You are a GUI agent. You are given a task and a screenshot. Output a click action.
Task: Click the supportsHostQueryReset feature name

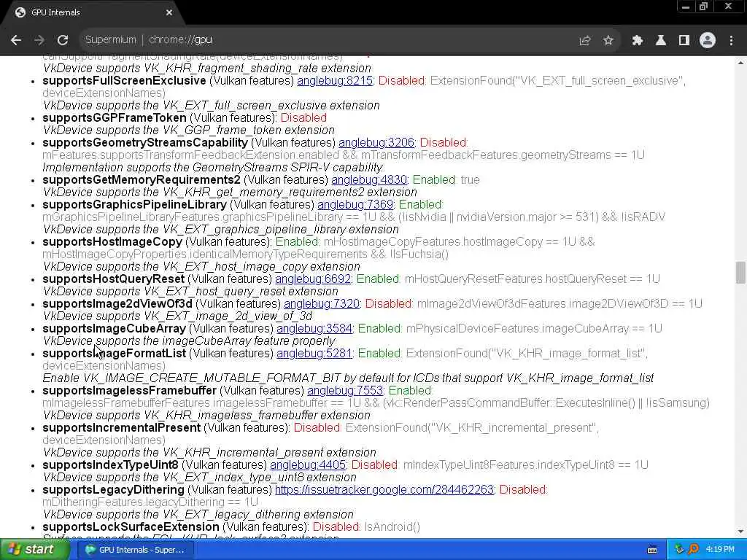click(113, 279)
